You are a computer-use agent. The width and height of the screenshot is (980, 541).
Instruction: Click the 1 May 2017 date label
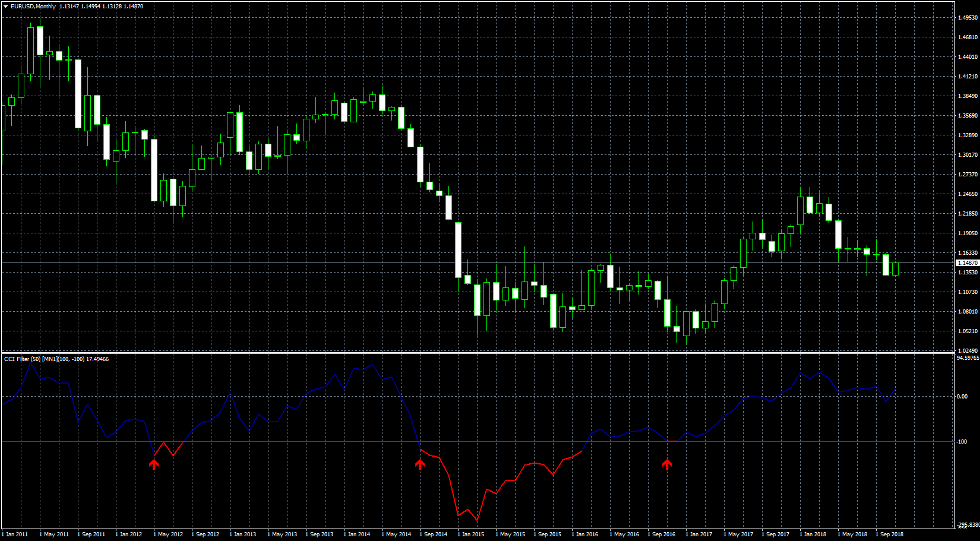point(738,534)
